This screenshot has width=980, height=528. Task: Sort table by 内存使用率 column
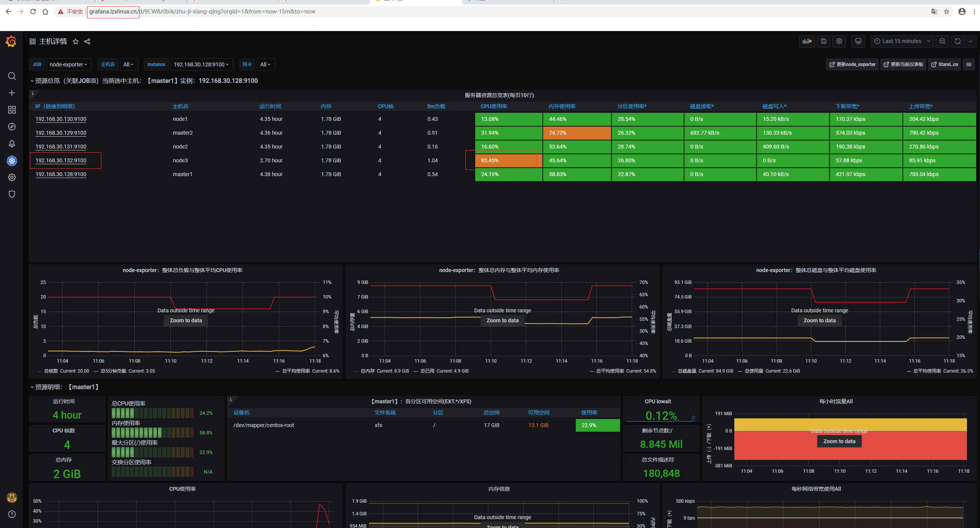(562, 106)
